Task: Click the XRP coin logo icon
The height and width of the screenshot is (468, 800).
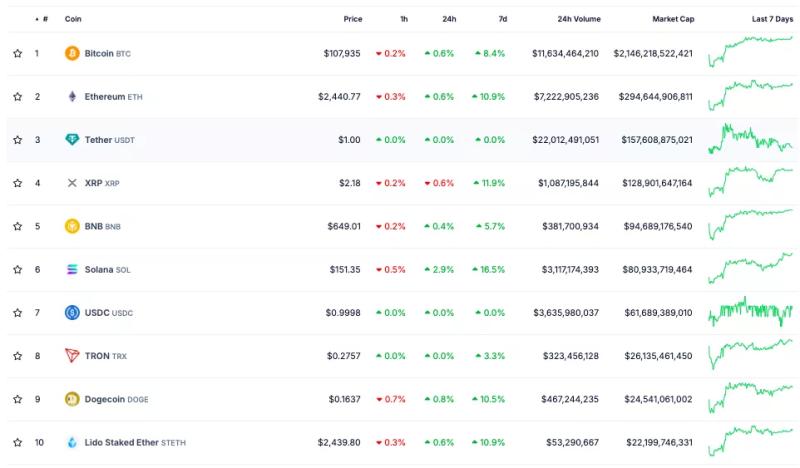Action: 72,183
